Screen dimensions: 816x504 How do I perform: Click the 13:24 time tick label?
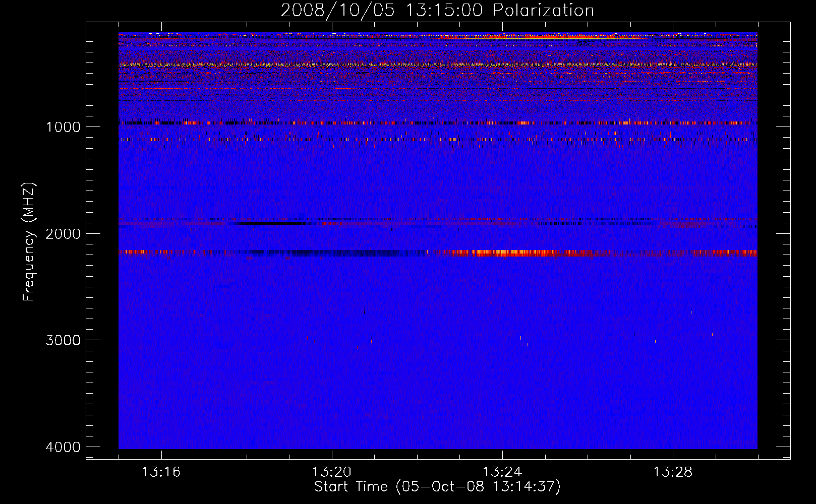(502, 472)
